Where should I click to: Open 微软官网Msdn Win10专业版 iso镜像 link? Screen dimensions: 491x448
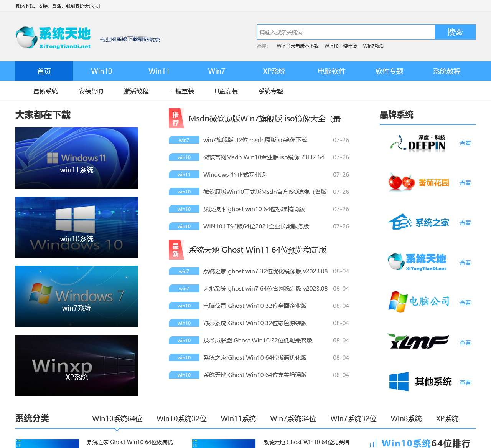[264, 157]
